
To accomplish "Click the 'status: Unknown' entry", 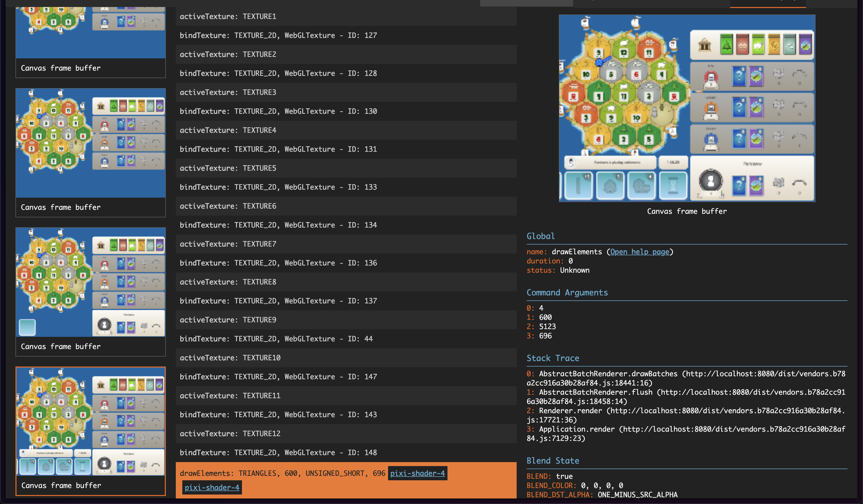I will pyautogui.click(x=558, y=270).
